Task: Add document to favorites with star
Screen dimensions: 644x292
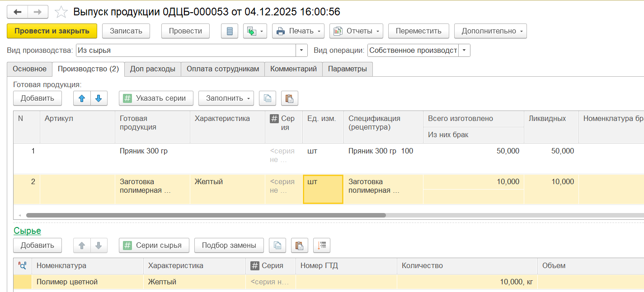Action: point(61,12)
